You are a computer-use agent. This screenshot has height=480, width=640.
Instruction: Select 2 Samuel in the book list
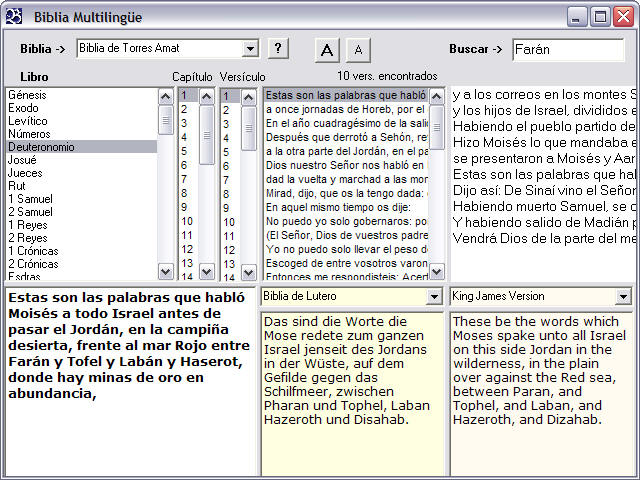82,212
